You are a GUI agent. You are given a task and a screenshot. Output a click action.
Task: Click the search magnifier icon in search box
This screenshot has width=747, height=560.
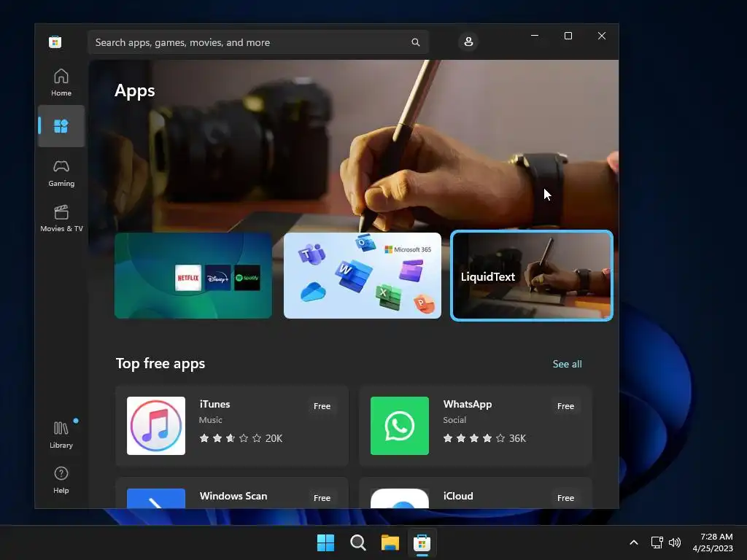415,42
